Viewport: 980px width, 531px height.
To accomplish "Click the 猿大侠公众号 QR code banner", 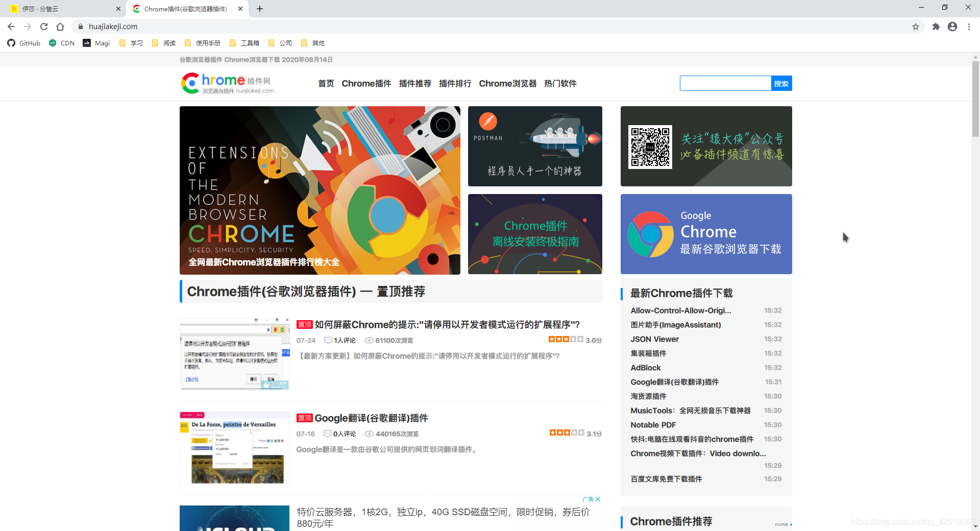I will pyautogui.click(x=706, y=146).
